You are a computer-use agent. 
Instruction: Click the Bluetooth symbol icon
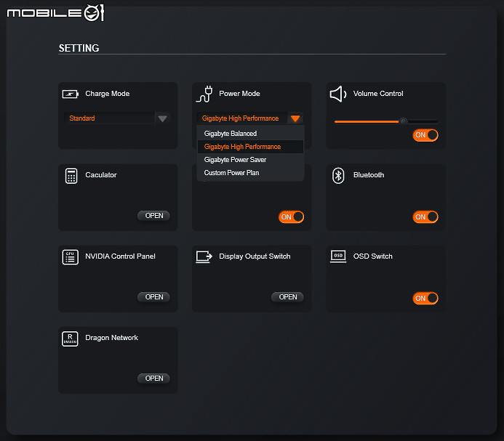point(338,176)
